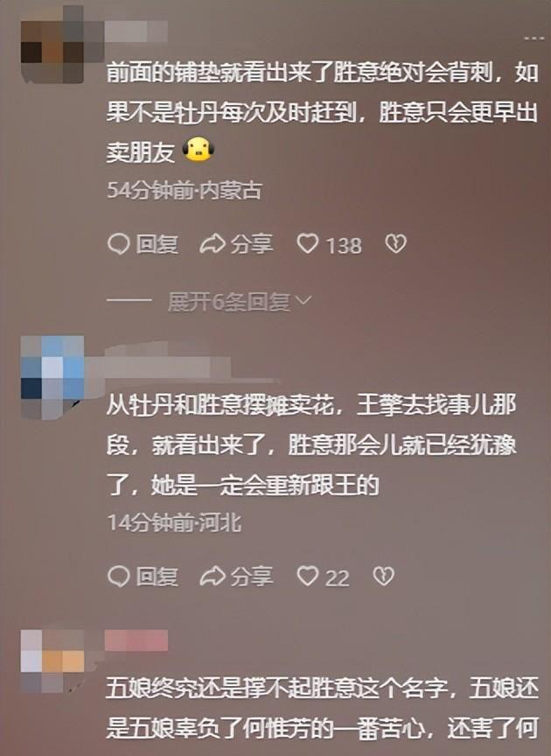
Task: Open the first commenter's blurred username
Action: [x=136, y=31]
